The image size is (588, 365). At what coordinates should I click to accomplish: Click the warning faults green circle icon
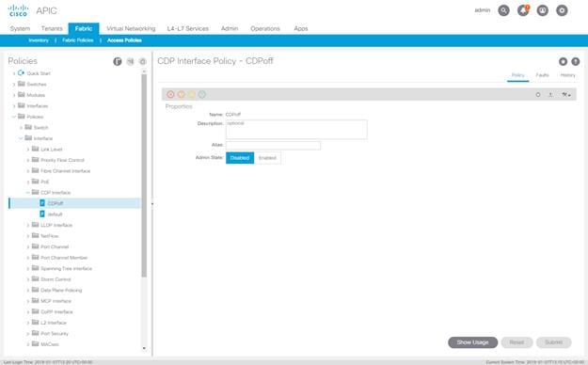coord(202,94)
